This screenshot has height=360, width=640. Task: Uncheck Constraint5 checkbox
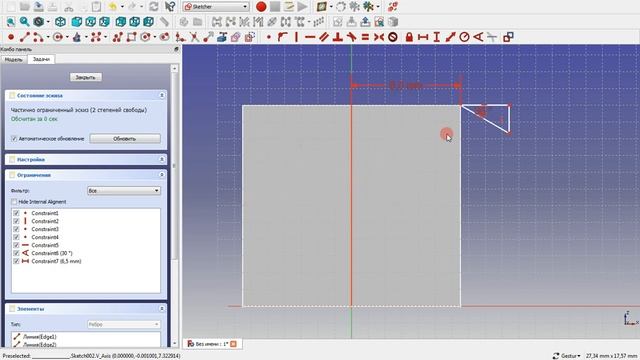(x=16, y=245)
